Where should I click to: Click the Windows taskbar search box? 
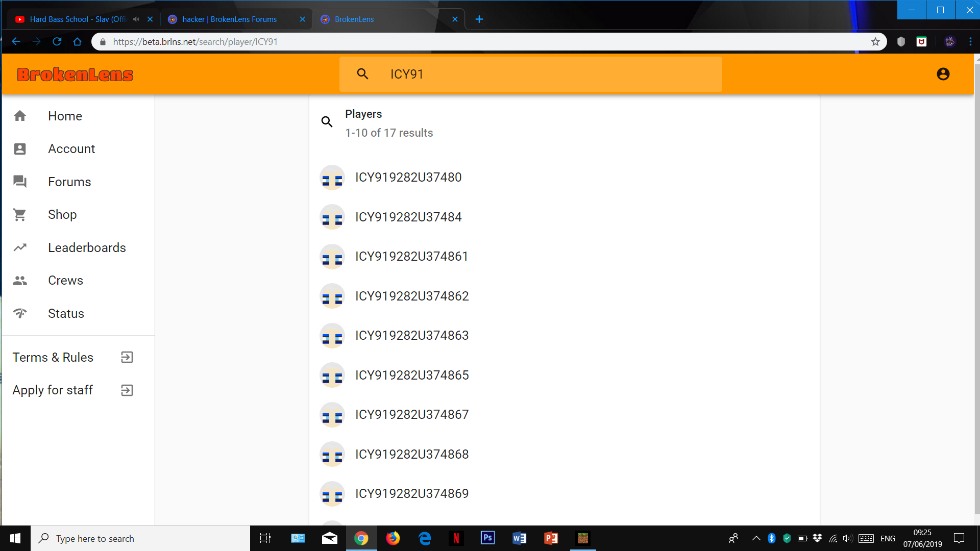pos(140,538)
